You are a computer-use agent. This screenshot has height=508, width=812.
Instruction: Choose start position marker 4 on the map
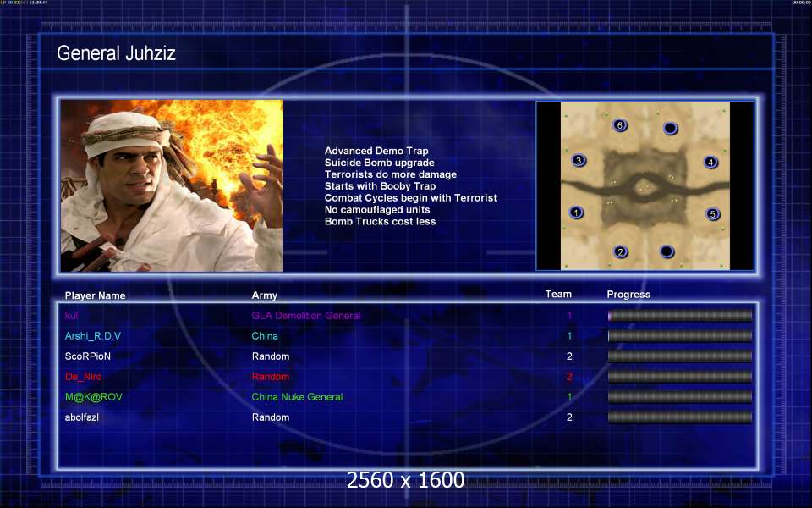point(710,163)
